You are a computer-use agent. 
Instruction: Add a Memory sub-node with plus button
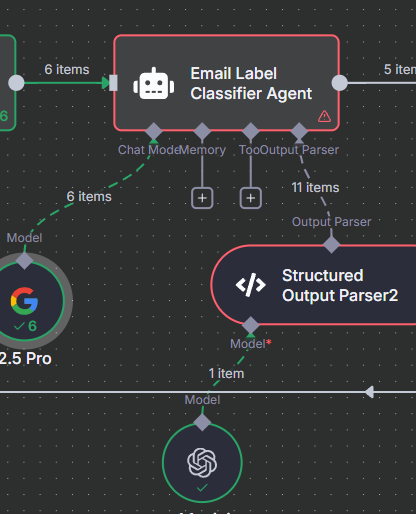point(202,198)
